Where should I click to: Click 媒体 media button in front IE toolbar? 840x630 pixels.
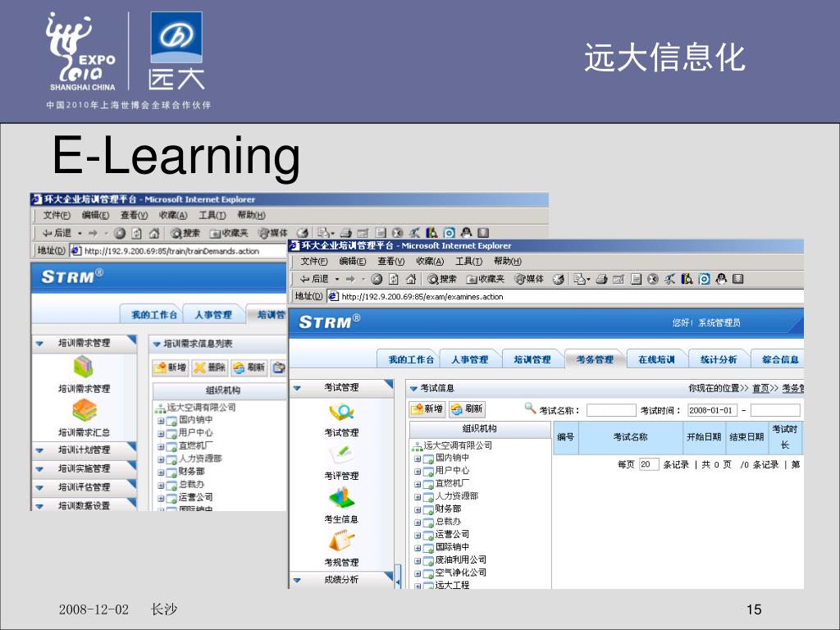pyautogui.click(x=529, y=279)
